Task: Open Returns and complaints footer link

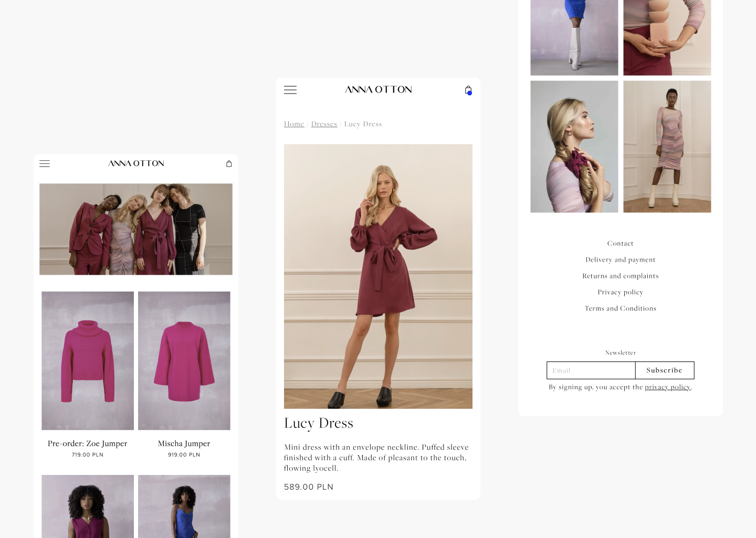Action: [x=621, y=276]
